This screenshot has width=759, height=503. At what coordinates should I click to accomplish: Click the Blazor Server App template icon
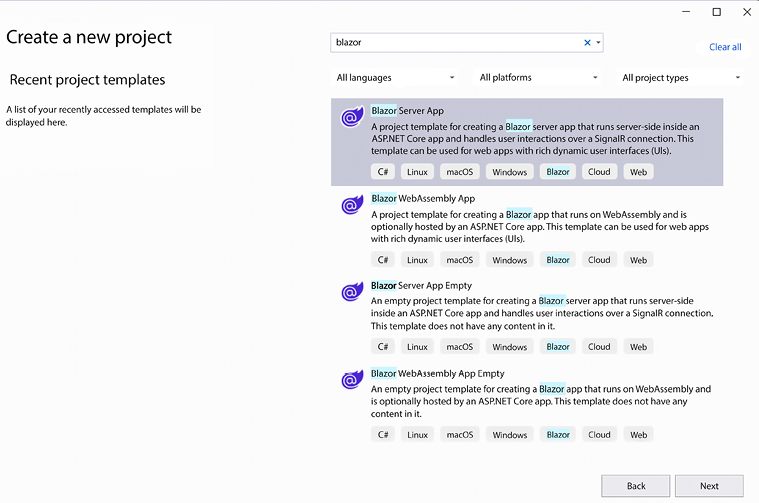pos(352,117)
